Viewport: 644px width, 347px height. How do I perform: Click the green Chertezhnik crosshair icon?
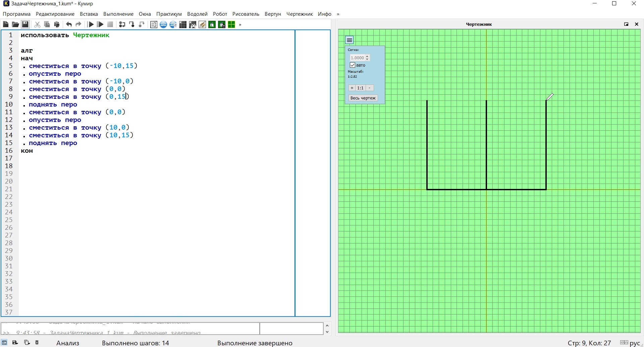pos(231,24)
